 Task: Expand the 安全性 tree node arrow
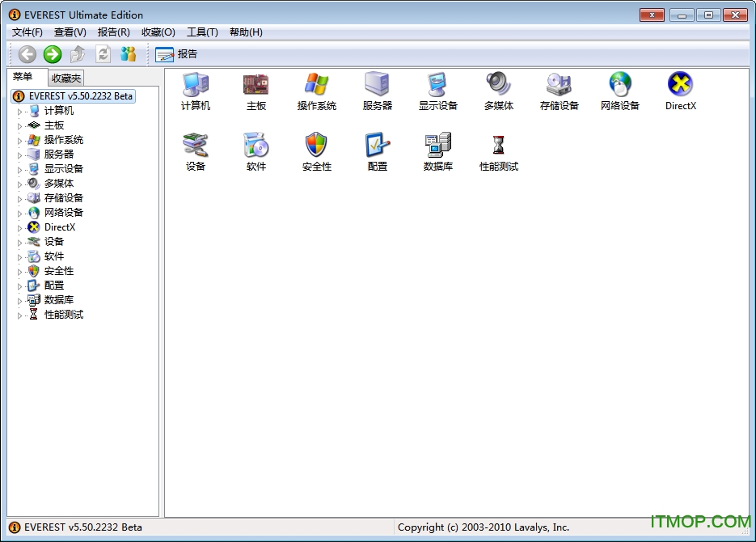tap(19, 272)
